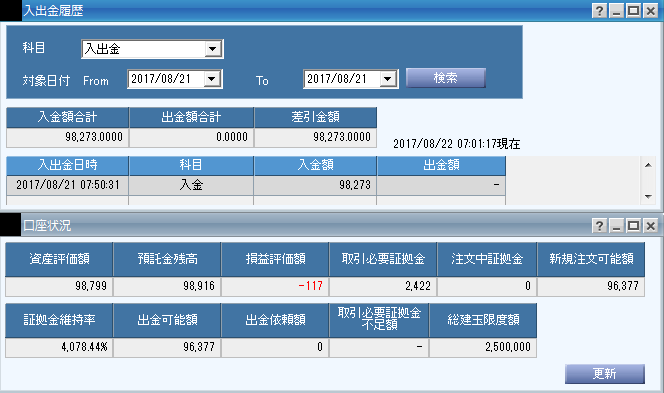Expand the To date picker arrow

(387, 79)
